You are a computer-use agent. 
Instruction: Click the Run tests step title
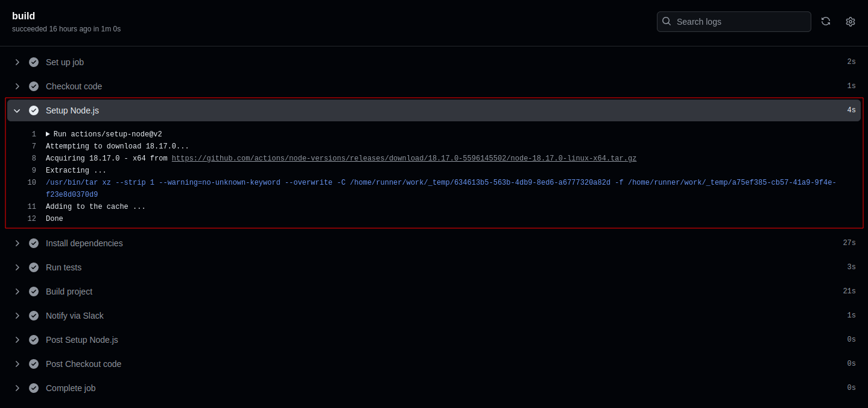click(63, 267)
